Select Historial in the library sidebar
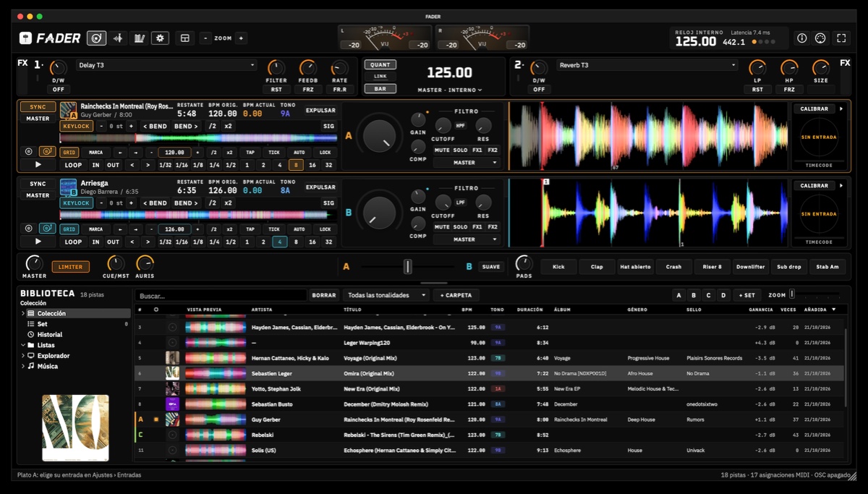The width and height of the screenshot is (868, 494). [50, 335]
